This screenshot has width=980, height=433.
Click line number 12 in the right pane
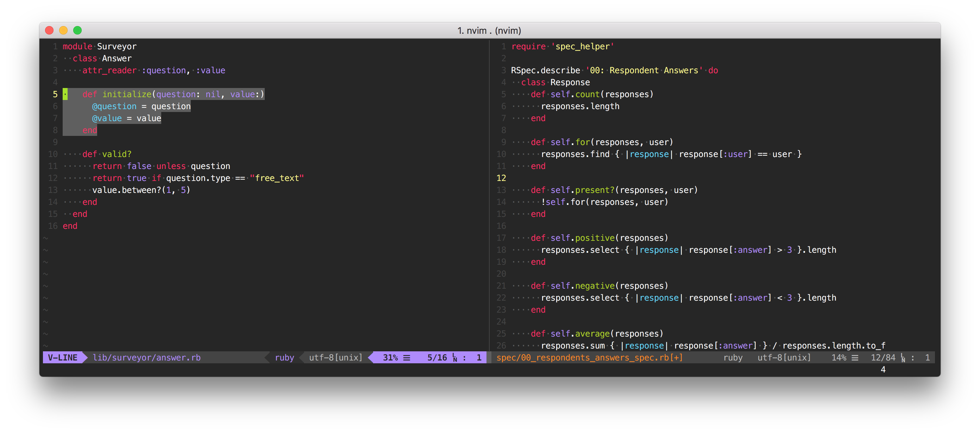tap(501, 178)
